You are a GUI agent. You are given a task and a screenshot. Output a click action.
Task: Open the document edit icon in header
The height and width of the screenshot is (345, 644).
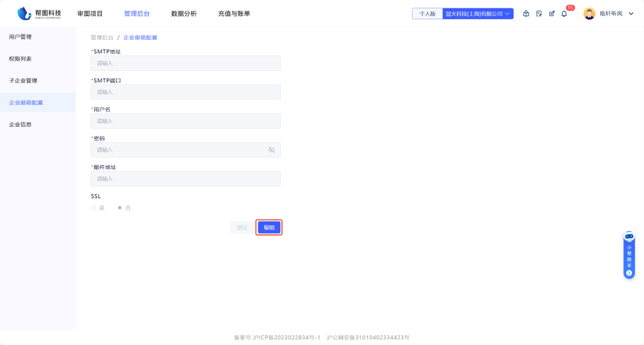(x=539, y=14)
